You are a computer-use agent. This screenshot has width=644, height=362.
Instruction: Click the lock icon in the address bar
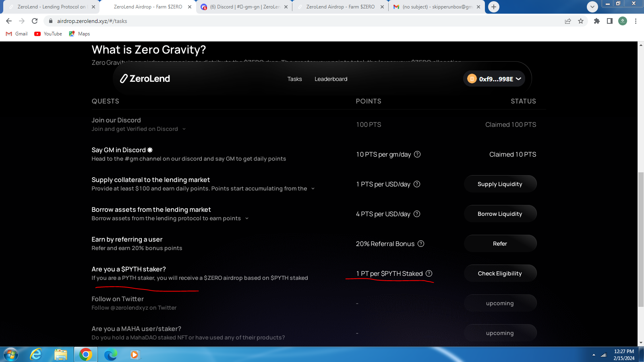50,21
